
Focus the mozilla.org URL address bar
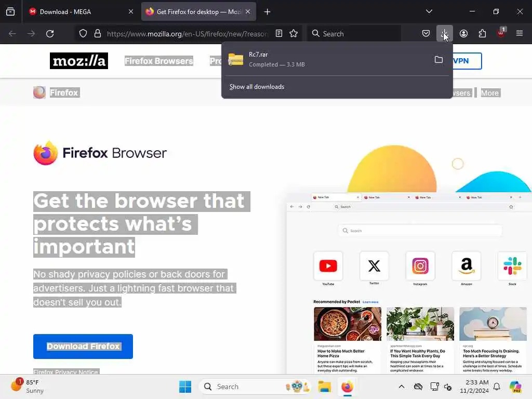(x=187, y=34)
